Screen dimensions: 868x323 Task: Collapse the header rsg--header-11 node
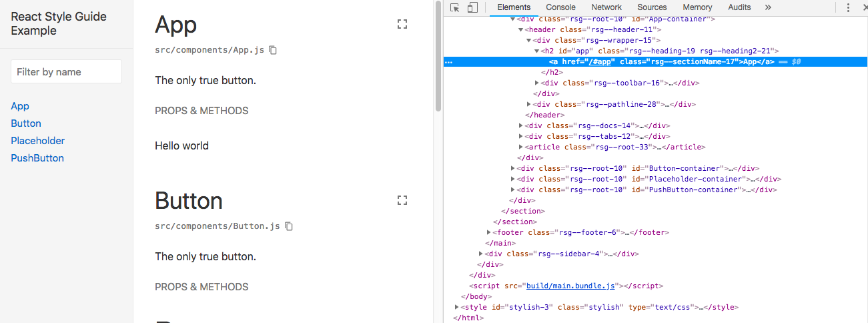tap(521, 29)
